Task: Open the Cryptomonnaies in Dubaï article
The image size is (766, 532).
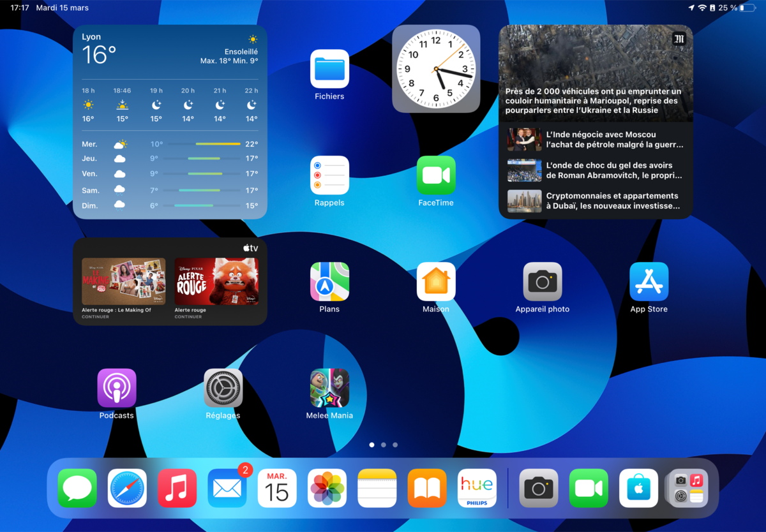Action: (x=596, y=201)
